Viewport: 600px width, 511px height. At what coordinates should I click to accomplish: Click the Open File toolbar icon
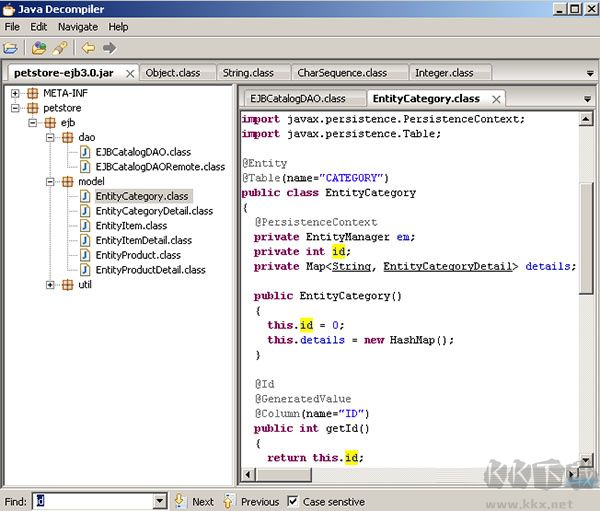(x=10, y=48)
